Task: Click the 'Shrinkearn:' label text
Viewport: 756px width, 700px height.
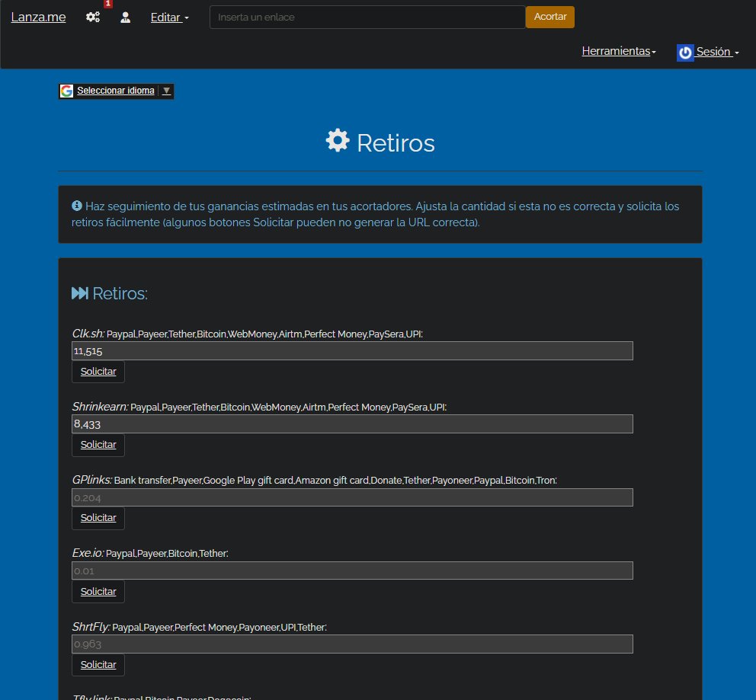Action: pos(101,407)
